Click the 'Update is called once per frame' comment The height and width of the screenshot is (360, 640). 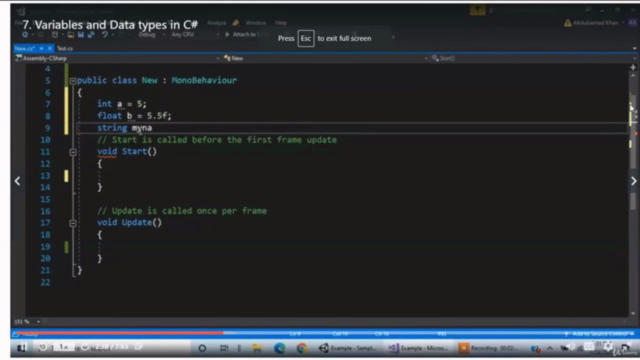[182, 211]
